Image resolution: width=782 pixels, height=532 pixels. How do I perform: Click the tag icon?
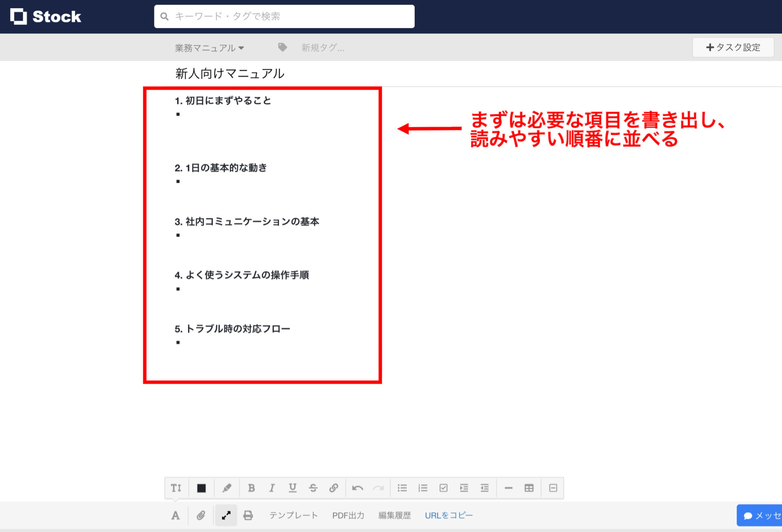(x=282, y=47)
